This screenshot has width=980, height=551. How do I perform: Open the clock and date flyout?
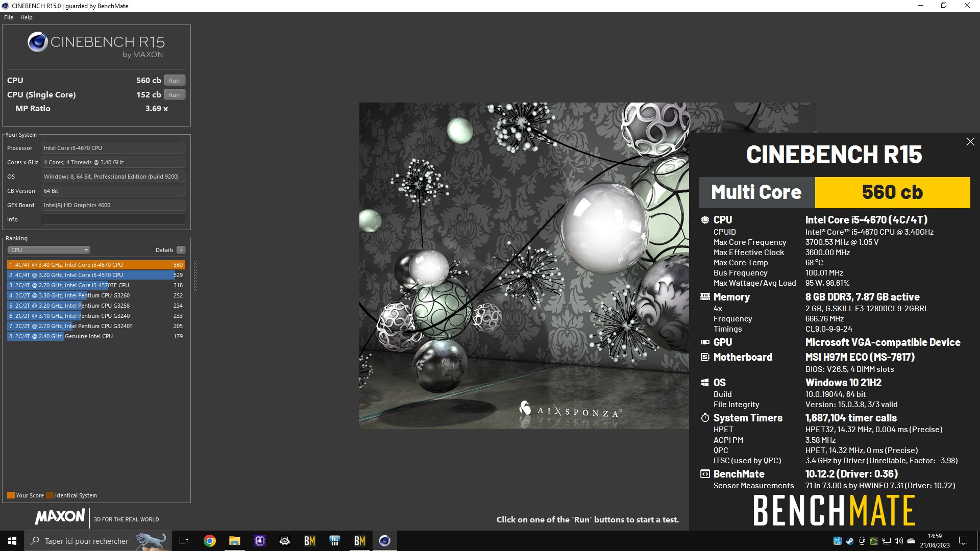click(x=935, y=541)
